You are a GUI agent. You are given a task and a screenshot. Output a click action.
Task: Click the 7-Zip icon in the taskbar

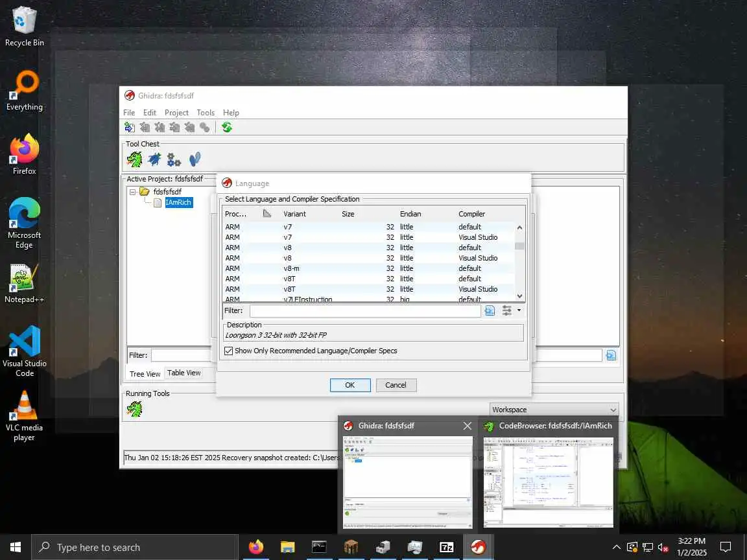tap(446, 547)
